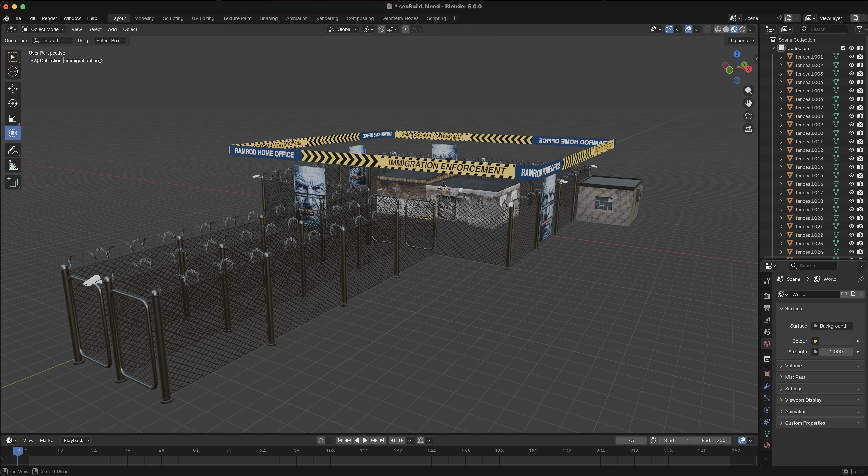Open the Orientation Default dropdown

point(53,40)
